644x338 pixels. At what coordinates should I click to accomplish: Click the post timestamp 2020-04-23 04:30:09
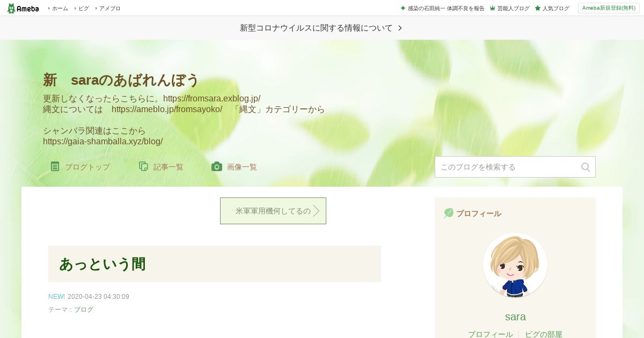(98, 297)
